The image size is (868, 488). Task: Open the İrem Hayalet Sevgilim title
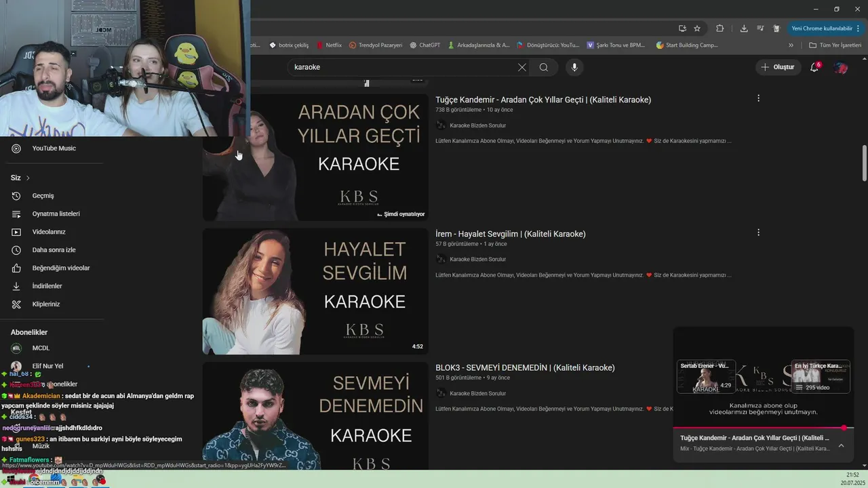511,234
